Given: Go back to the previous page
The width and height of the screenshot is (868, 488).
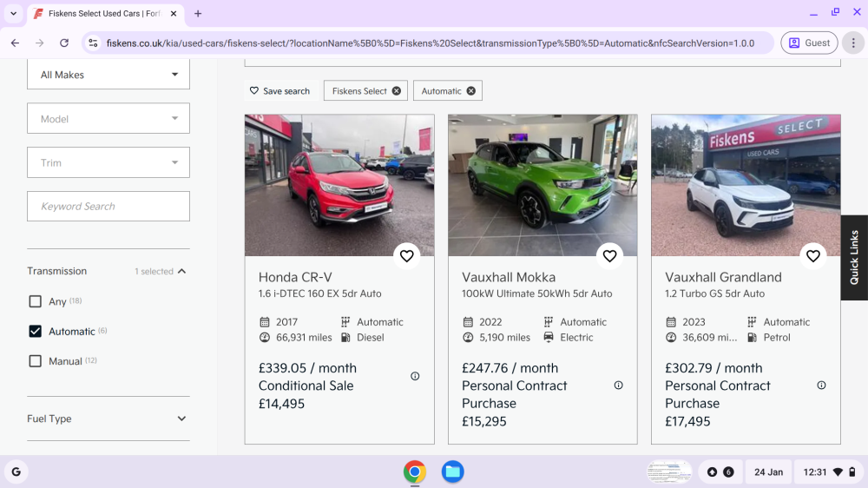Looking at the screenshot, I should coord(15,43).
